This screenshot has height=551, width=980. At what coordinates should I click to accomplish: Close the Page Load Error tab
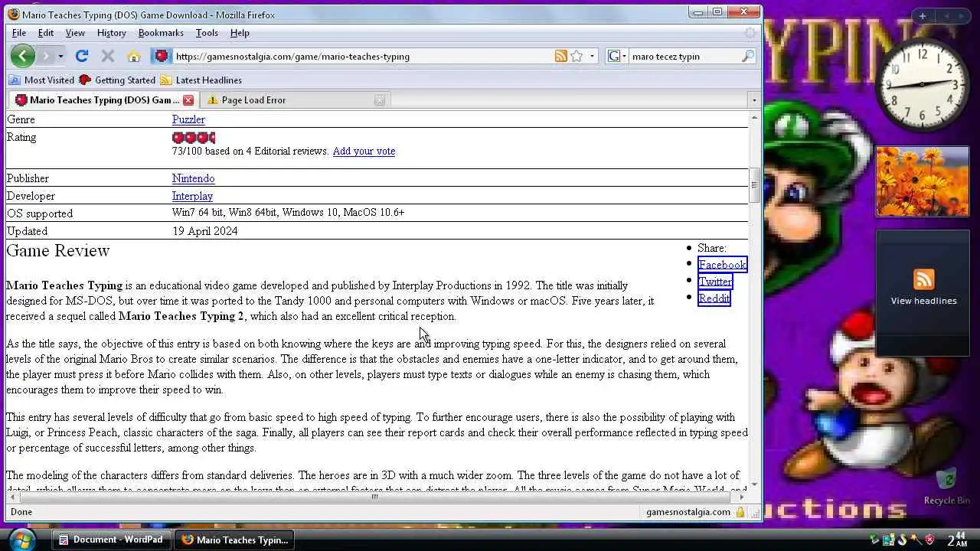pos(379,100)
